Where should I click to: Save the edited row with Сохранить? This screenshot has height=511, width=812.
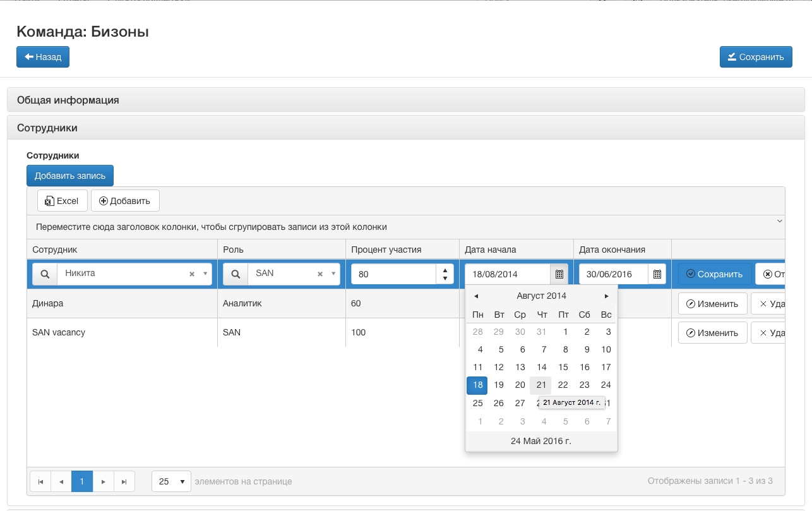click(x=715, y=274)
